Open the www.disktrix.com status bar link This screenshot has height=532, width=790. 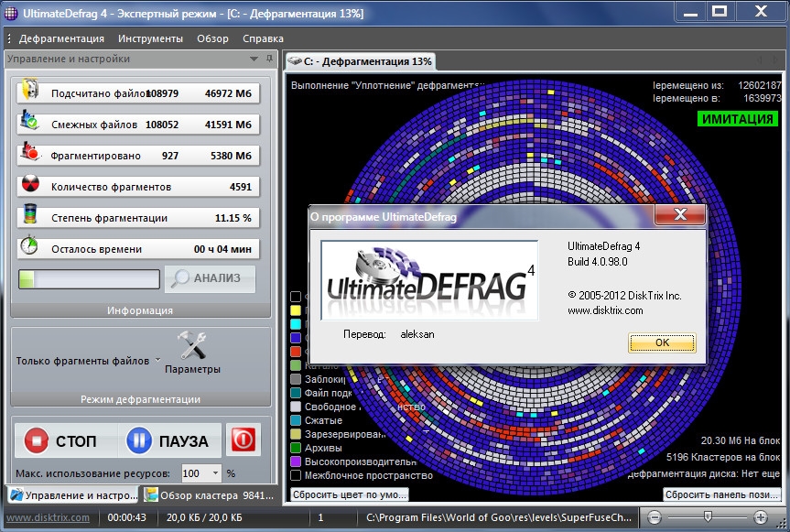coord(48,517)
